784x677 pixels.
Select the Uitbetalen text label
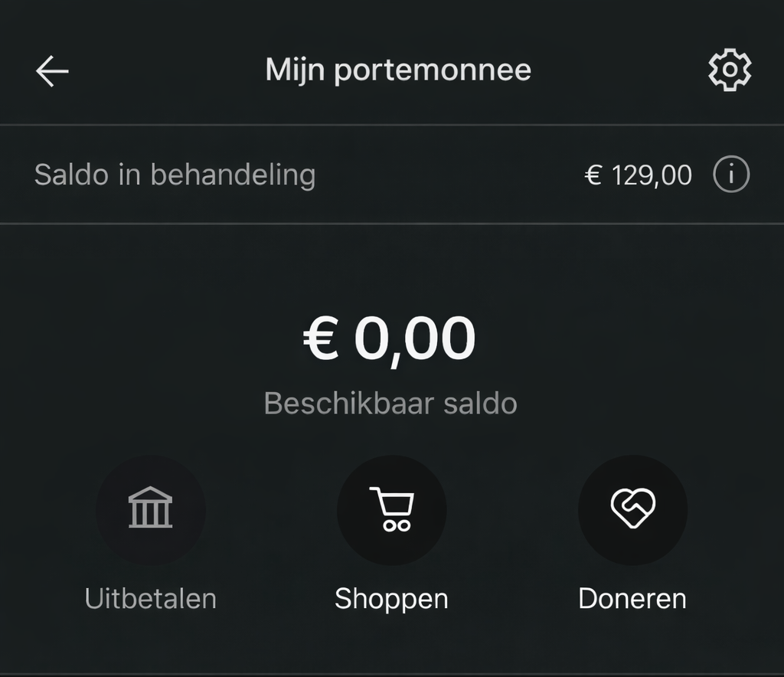coord(151,598)
